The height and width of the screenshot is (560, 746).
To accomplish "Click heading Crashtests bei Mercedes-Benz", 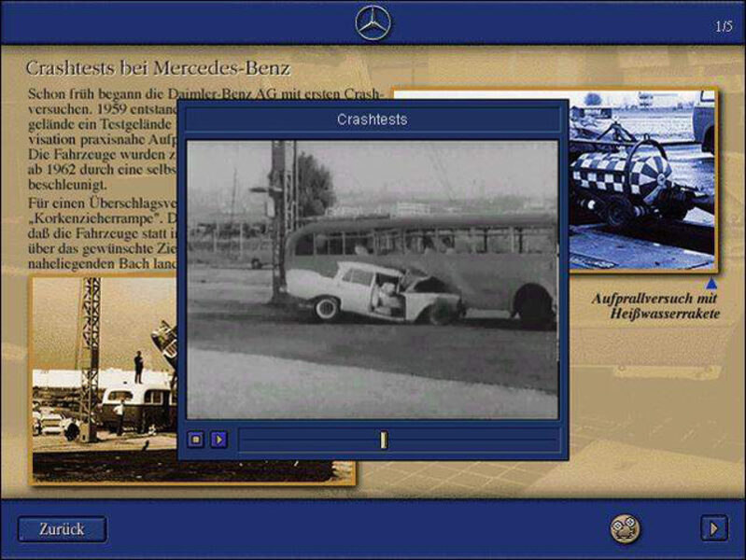I will [x=158, y=68].
